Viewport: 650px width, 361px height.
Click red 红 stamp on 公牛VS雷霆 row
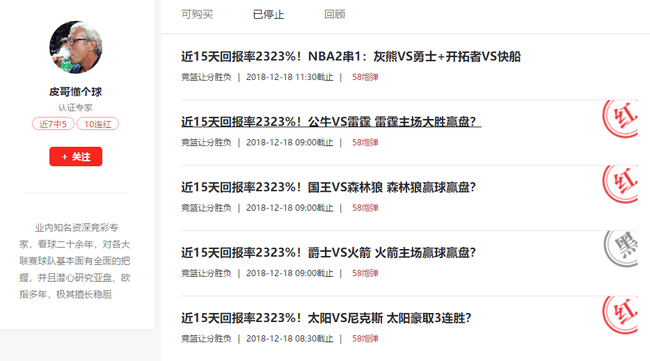coord(620,119)
